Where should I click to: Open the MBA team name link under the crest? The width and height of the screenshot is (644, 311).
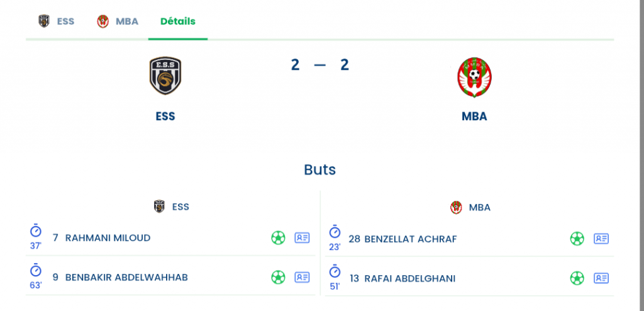pos(474,116)
